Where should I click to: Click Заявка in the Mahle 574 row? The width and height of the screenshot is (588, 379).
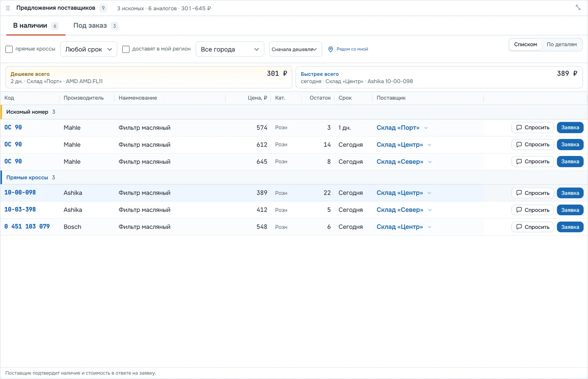tap(570, 128)
